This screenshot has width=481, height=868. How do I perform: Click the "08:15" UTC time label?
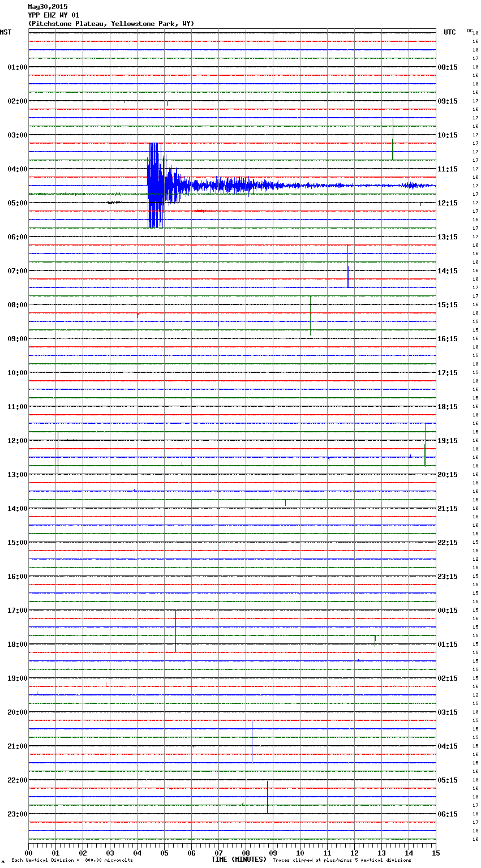[448, 67]
